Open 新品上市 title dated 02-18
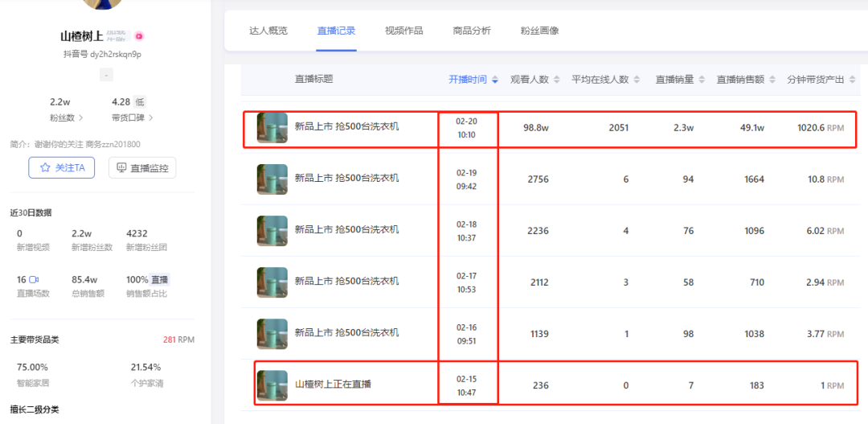868x424 pixels. point(346,229)
